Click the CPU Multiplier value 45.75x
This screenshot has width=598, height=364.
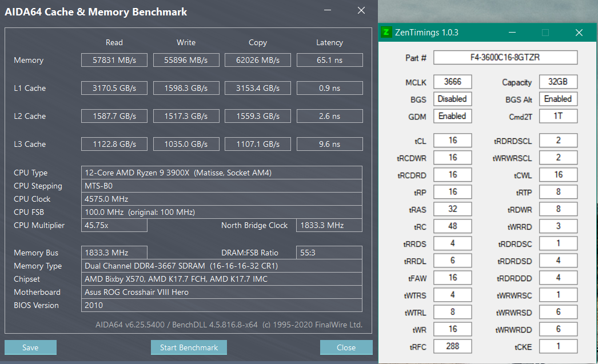click(x=114, y=225)
